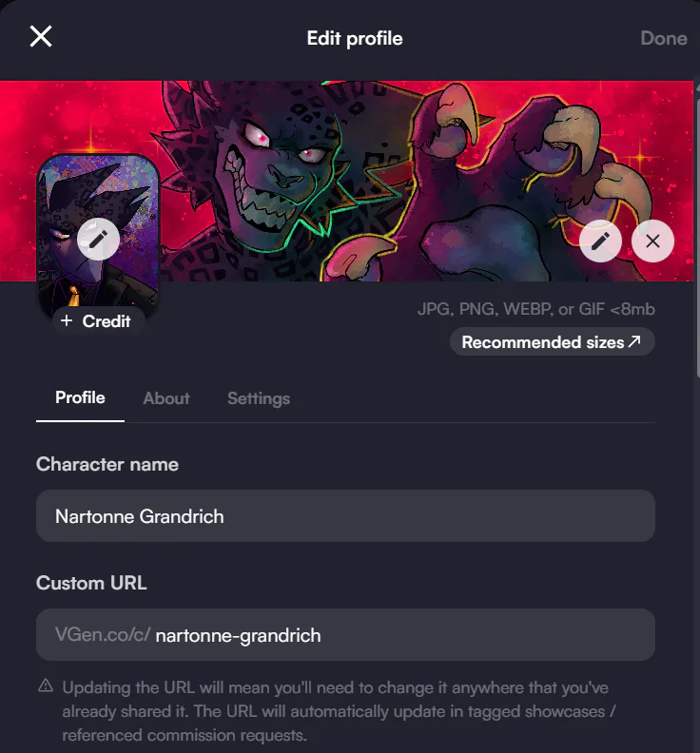This screenshot has height=753, width=700.
Task: Click the Done button
Action: pyautogui.click(x=663, y=38)
